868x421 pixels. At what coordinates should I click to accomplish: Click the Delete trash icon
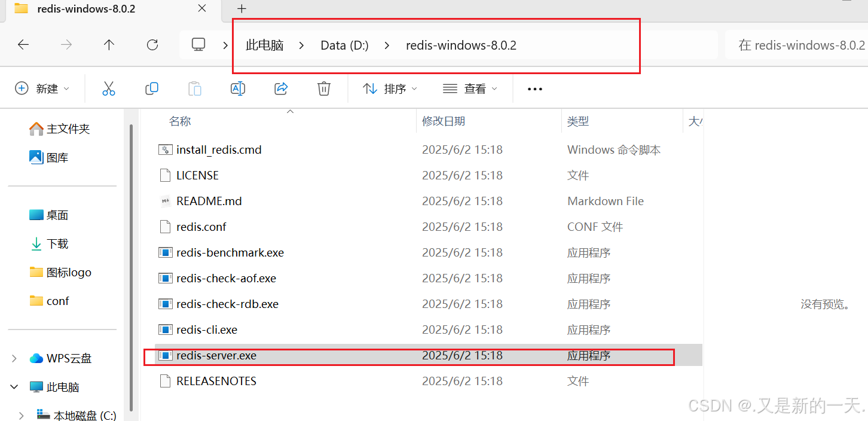324,89
